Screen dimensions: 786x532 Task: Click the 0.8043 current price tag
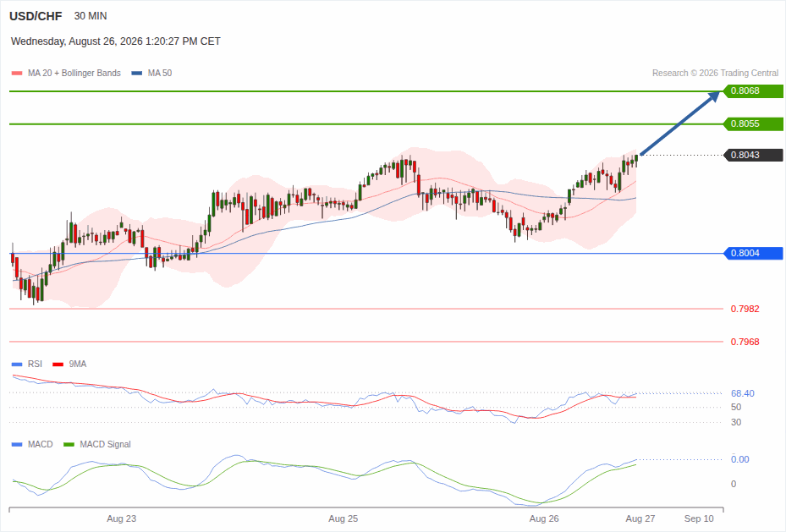click(x=753, y=156)
